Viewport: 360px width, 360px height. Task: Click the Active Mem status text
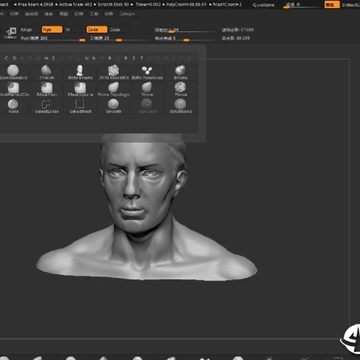(76, 5)
